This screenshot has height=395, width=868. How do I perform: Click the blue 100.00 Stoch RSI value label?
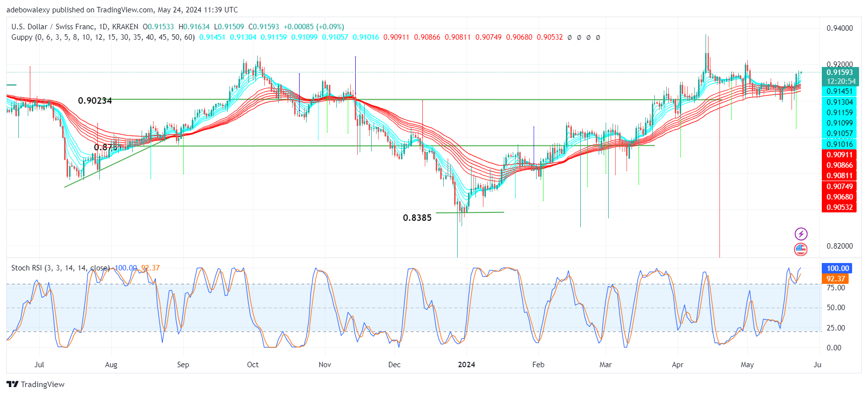(837, 268)
